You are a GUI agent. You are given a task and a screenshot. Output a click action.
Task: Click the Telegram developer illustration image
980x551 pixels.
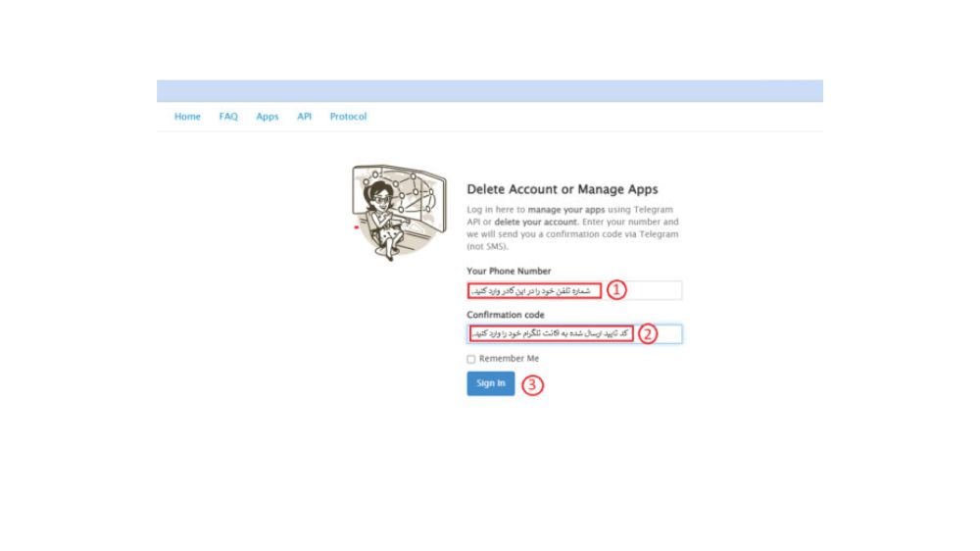click(x=400, y=213)
